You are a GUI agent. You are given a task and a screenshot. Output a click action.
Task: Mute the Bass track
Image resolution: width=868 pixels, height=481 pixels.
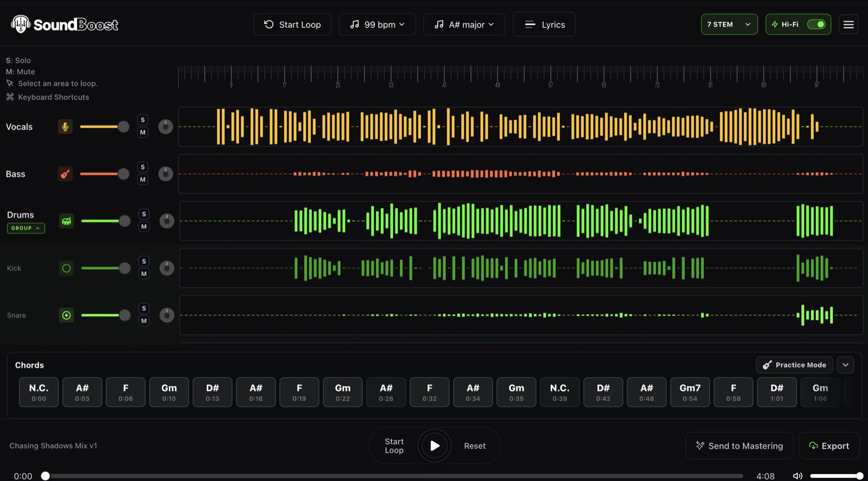point(143,180)
